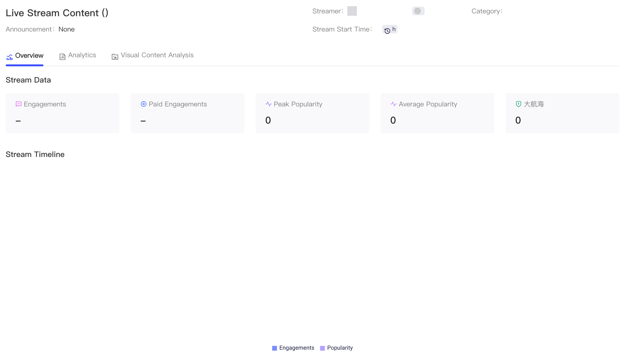Toggle Popularity series in chart legend

pos(336,348)
